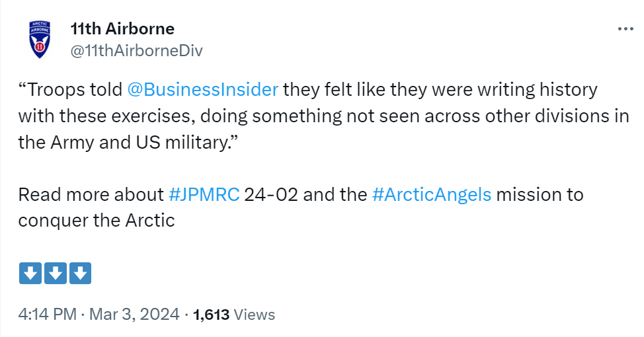
Task: Open the @BusinessInsider mention
Action: click(x=203, y=89)
